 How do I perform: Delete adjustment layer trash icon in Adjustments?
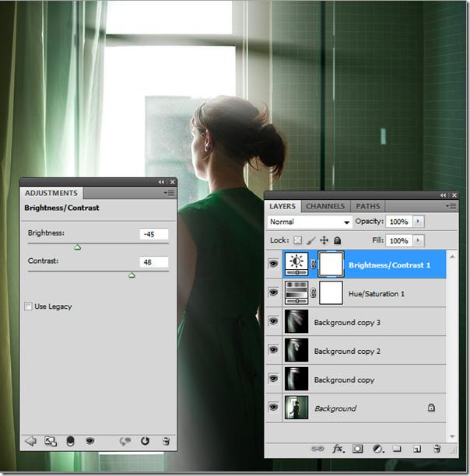point(165,441)
